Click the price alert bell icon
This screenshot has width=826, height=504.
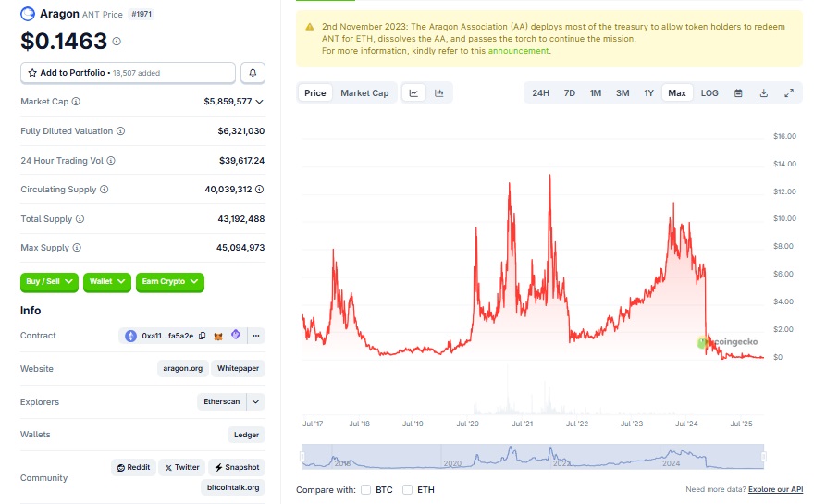point(253,73)
